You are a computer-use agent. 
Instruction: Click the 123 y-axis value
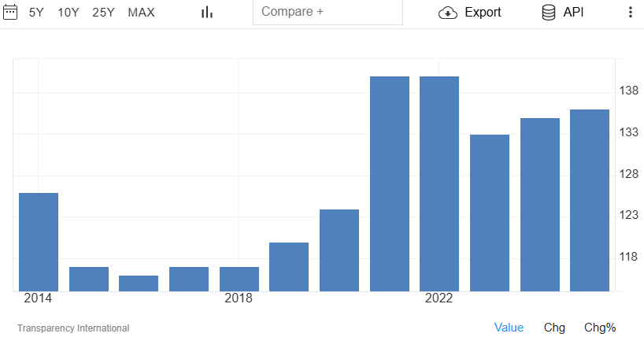click(629, 215)
